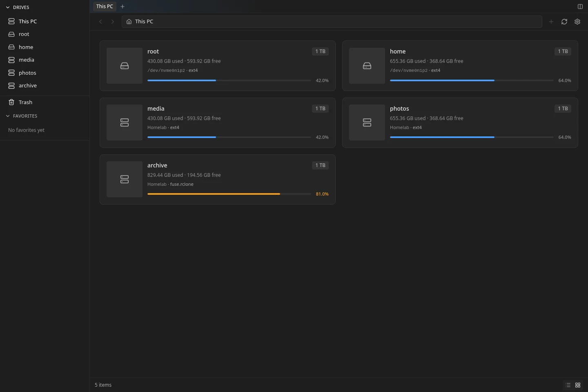588x392 pixels.
Task: Click the media network drive icon in sidebar
Action: pos(11,60)
